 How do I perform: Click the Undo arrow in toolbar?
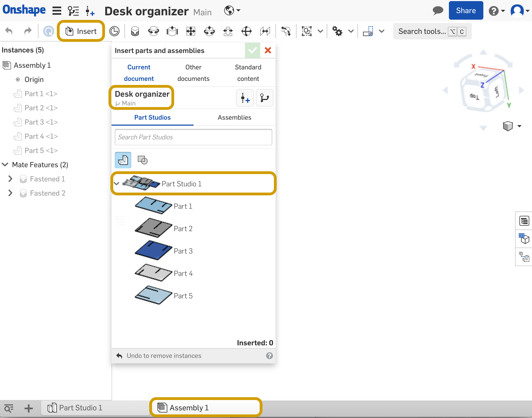[9, 31]
